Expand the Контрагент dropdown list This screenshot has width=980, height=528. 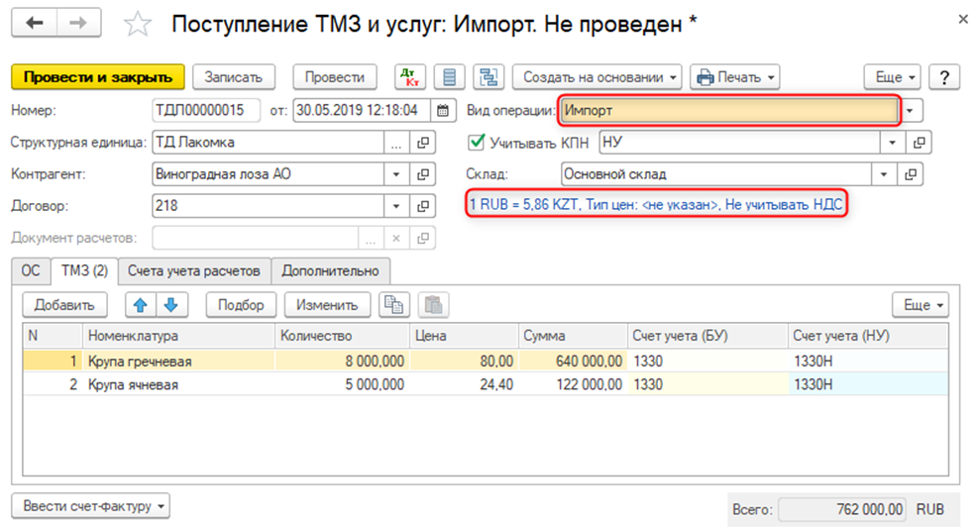pos(397,174)
